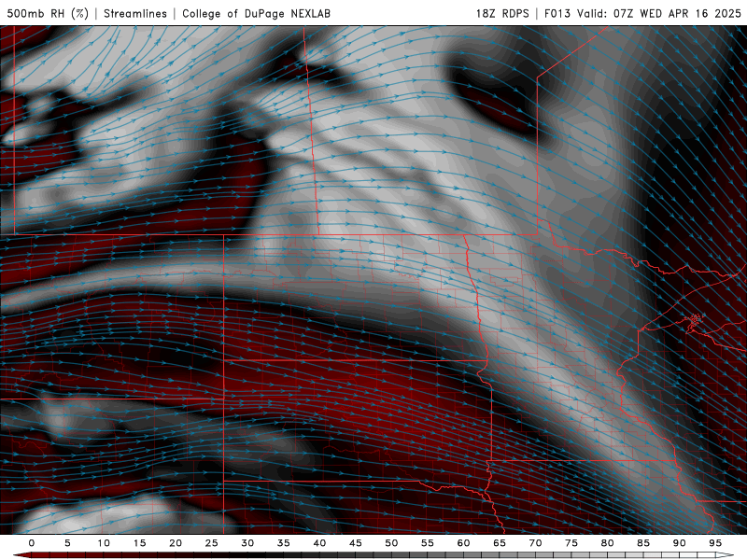
Task: Click the "20" value on the color scale
Action: tap(176, 543)
